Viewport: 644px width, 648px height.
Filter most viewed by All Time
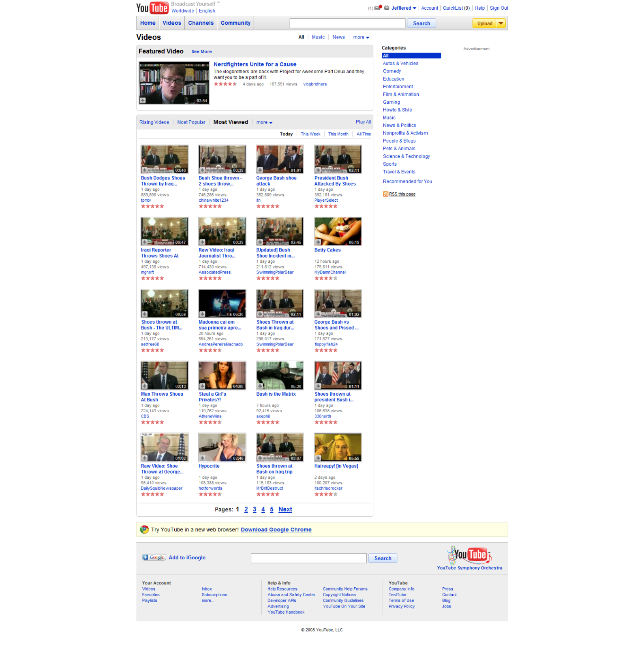click(x=364, y=134)
